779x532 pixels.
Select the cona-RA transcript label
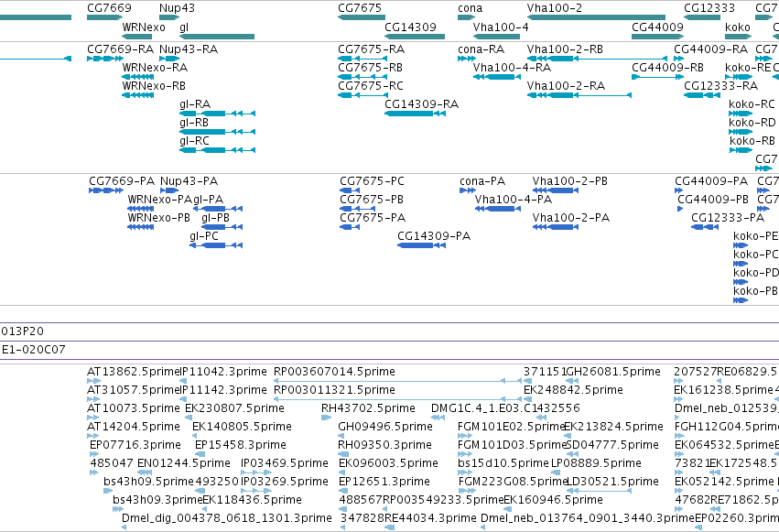point(481,49)
